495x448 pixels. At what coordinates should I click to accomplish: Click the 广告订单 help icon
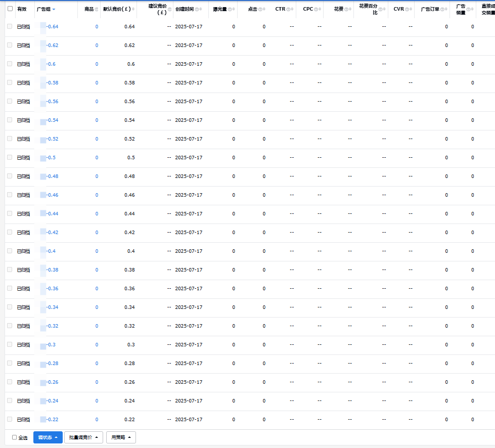tap(442, 10)
